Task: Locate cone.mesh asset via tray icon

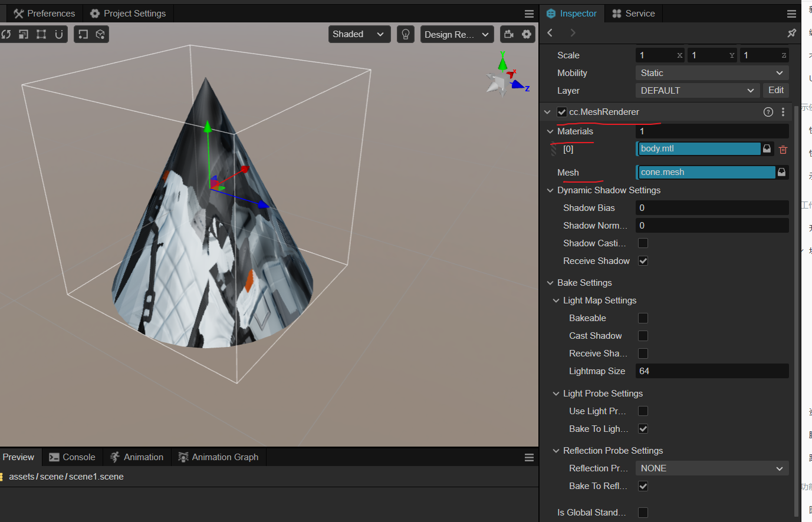Action: [x=781, y=172]
